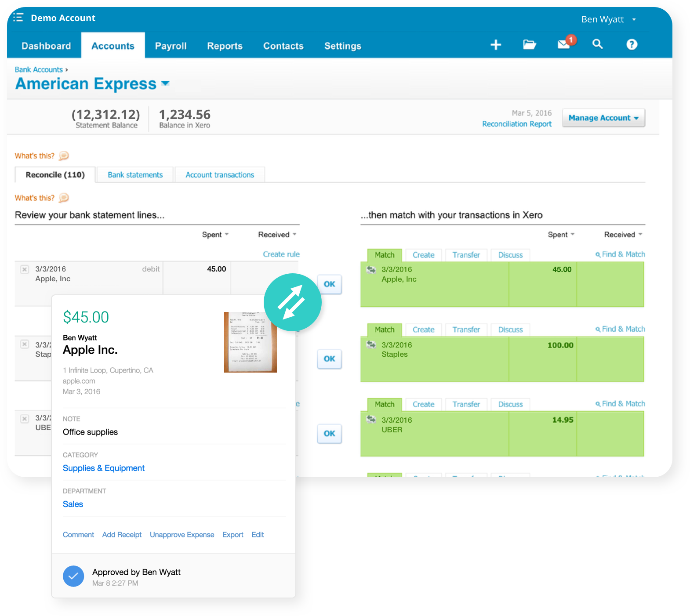The height and width of the screenshot is (616, 690).
Task: Click the Bank Accounts breadcrumb link
Action: coord(39,69)
